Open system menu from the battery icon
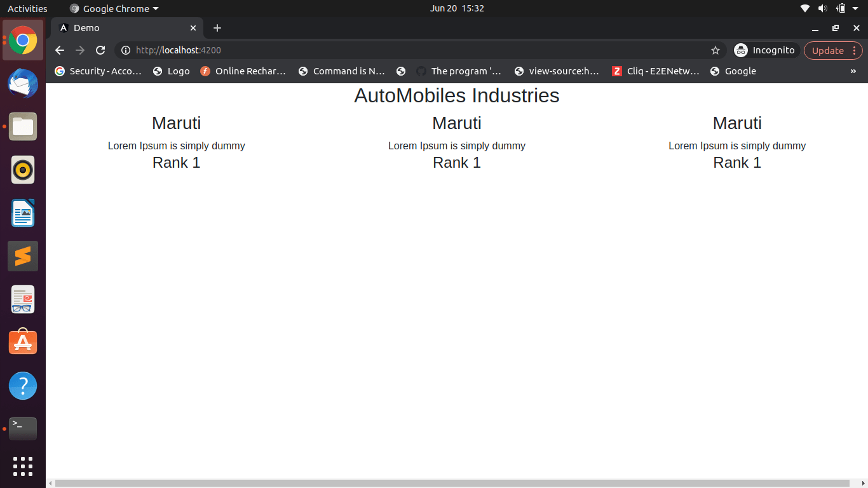Image resolution: width=868 pixels, height=488 pixels. click(841, 8)
